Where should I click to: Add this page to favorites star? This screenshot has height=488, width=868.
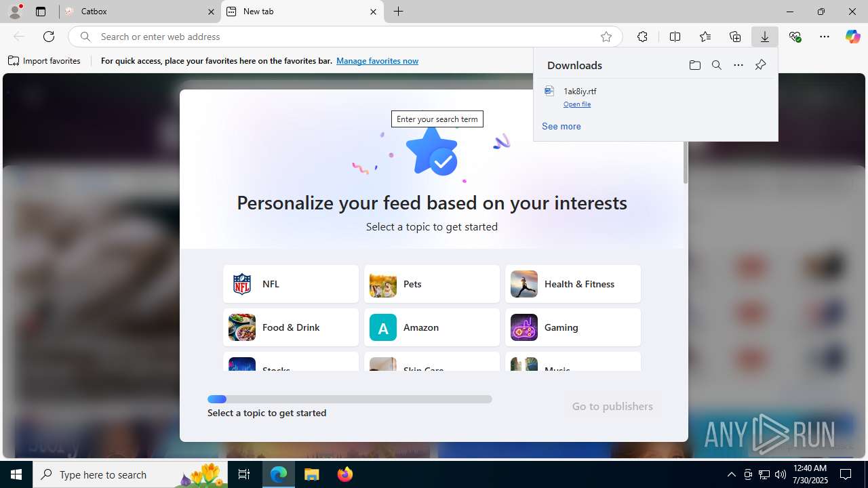606,37
